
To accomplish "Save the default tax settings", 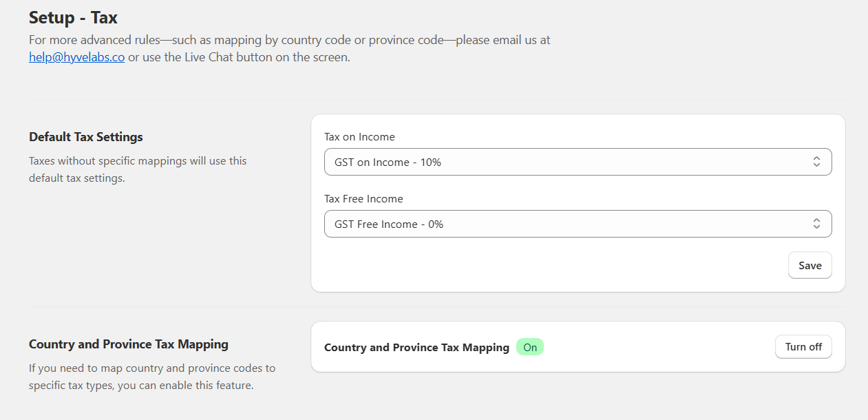I will [x=809, y=266].
